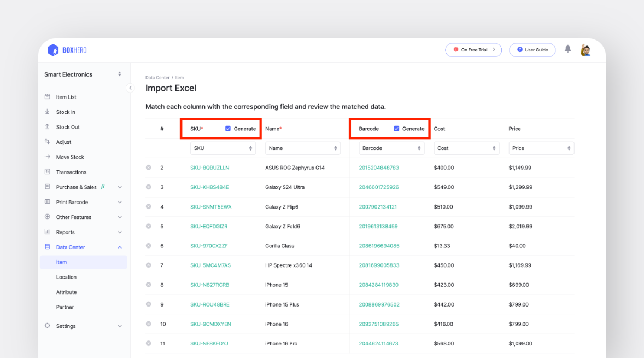Open the Name column mapping dropdown
Image resolution: width=644 pixels, height=358 pixels.
[x=302, y=148]
